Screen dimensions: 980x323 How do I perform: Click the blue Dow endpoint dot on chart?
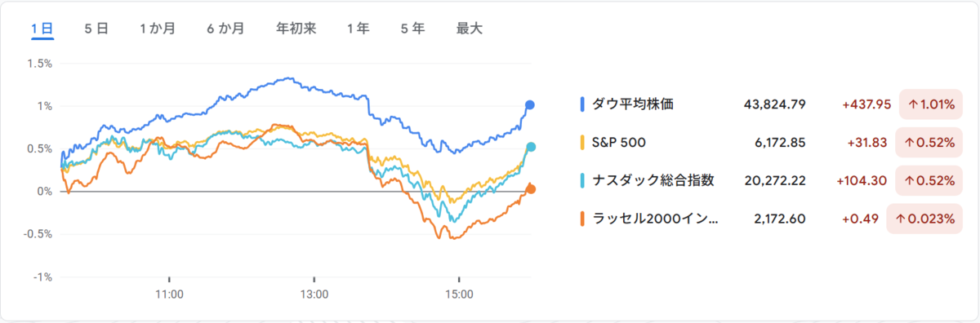[530, 104]
